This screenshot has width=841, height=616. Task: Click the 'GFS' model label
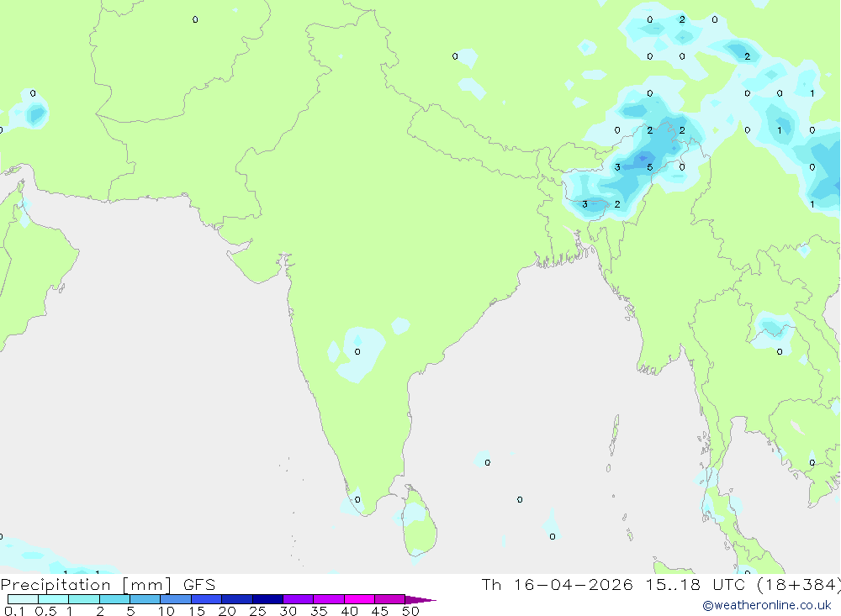(199, 584)
